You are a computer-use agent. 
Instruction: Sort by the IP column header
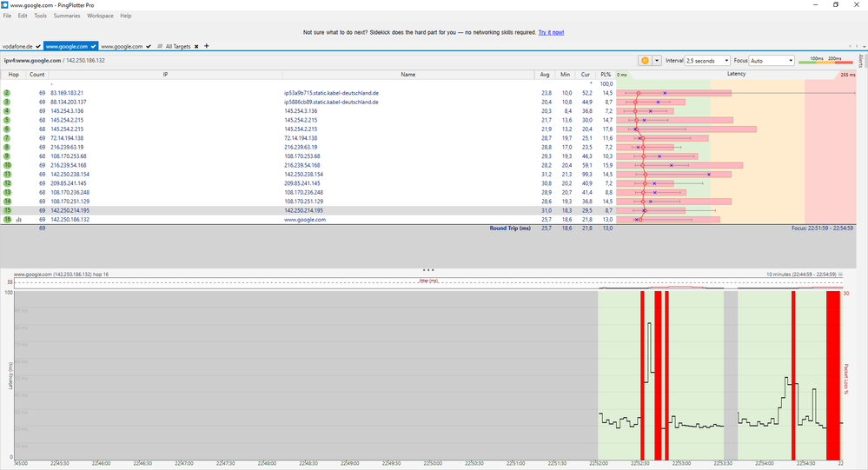(165, 74)
